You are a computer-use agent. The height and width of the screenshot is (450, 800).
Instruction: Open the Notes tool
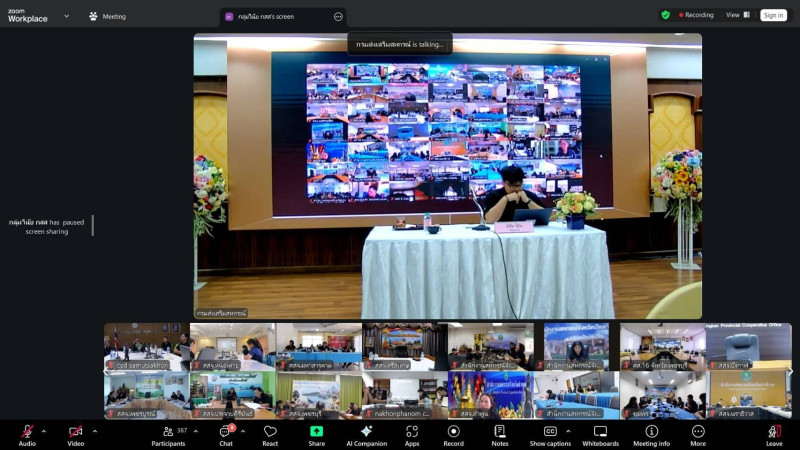499,435
